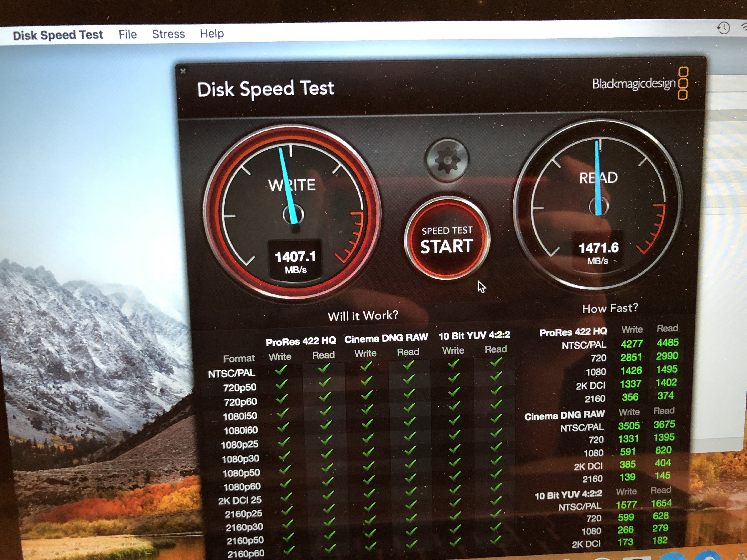Open the Stress menu
Viewport: 747px width, 560px height.
pyautogui.click(x=169, y=34)
